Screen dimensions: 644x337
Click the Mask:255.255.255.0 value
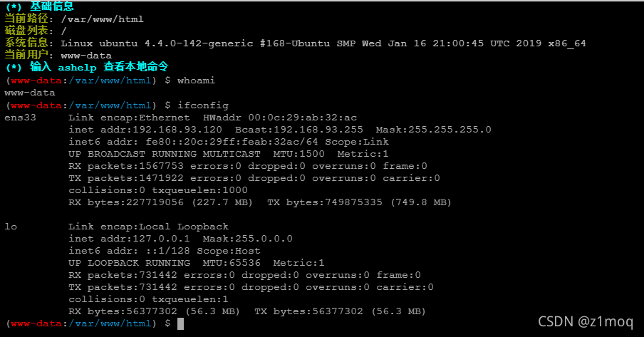click(x=433, y=130)
